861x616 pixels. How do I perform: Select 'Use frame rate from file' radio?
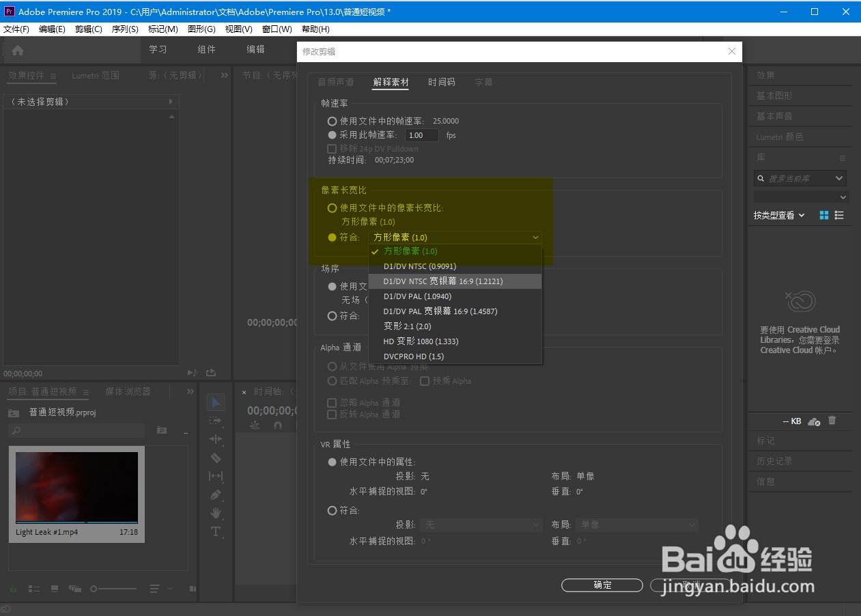point(332,121)
